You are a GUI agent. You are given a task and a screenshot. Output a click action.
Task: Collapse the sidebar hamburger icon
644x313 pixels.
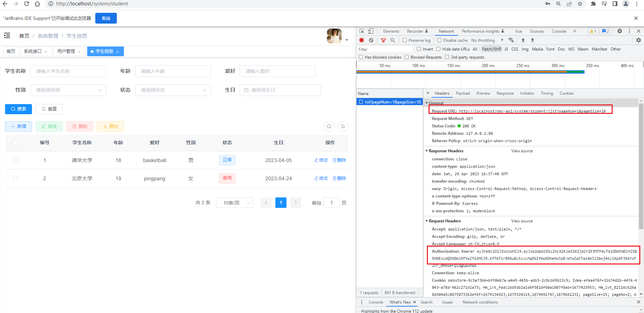(x=7, y=35)
